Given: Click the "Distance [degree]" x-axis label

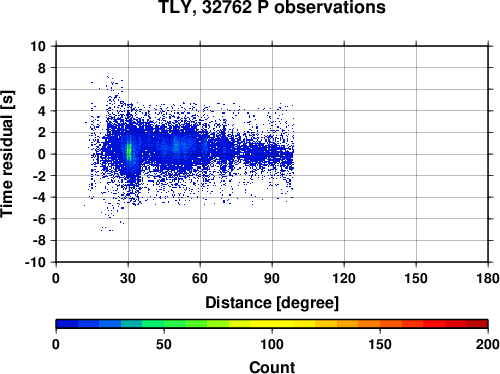Looking at the screenshot, I should click(272, 303).
